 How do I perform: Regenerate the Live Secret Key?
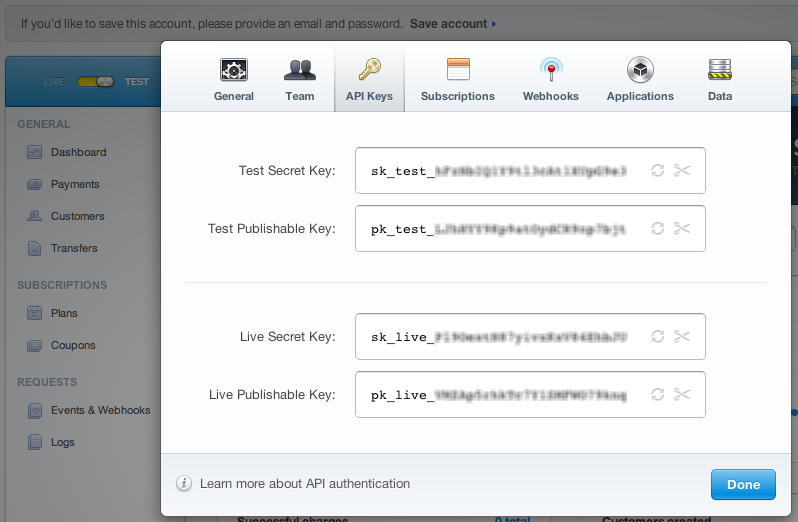pos(657,336)
